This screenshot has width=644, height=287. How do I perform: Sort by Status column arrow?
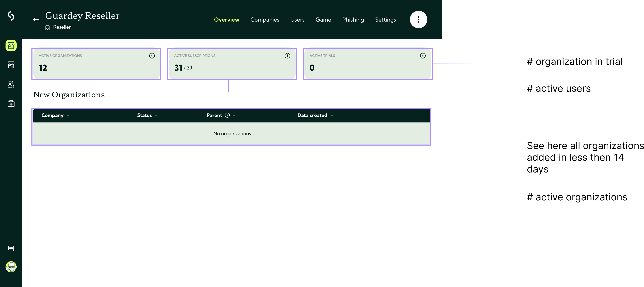point(156,116)
